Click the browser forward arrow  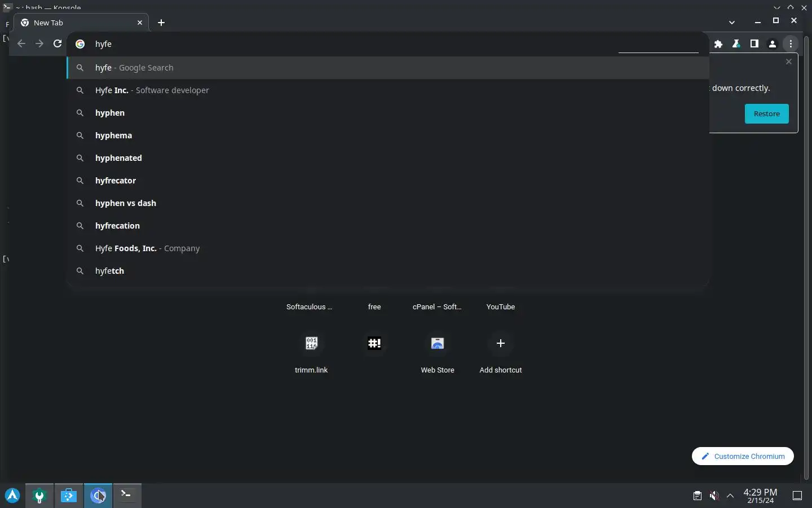(39, 43)
